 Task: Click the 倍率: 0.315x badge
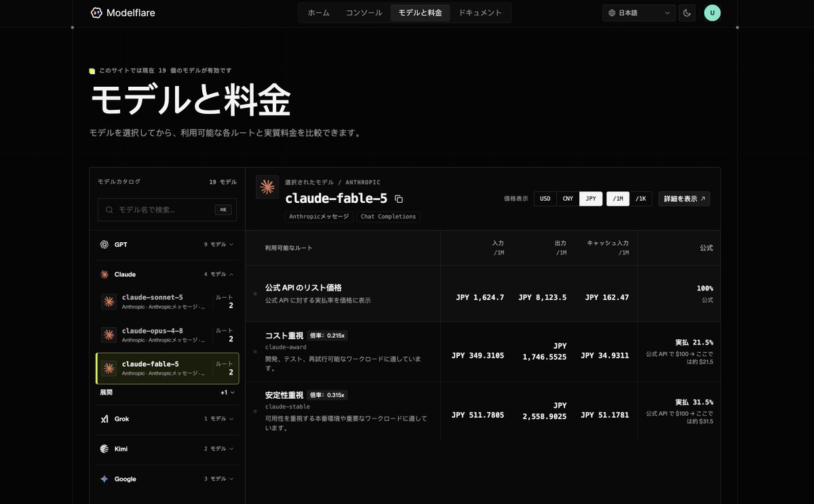[327, 395]
